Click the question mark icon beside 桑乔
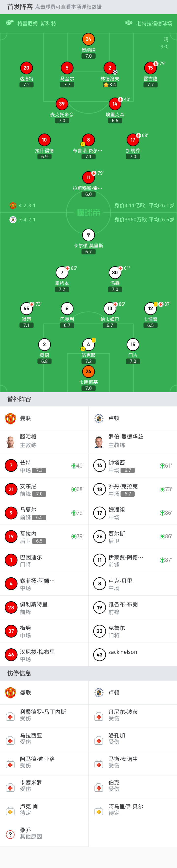The width and height of the screenshot is (177, 868). (x=10, y=834)
